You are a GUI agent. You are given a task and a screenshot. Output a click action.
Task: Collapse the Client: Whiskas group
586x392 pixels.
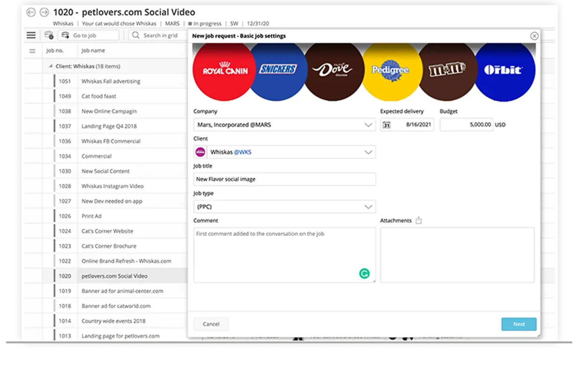click(x=51, y=67)
